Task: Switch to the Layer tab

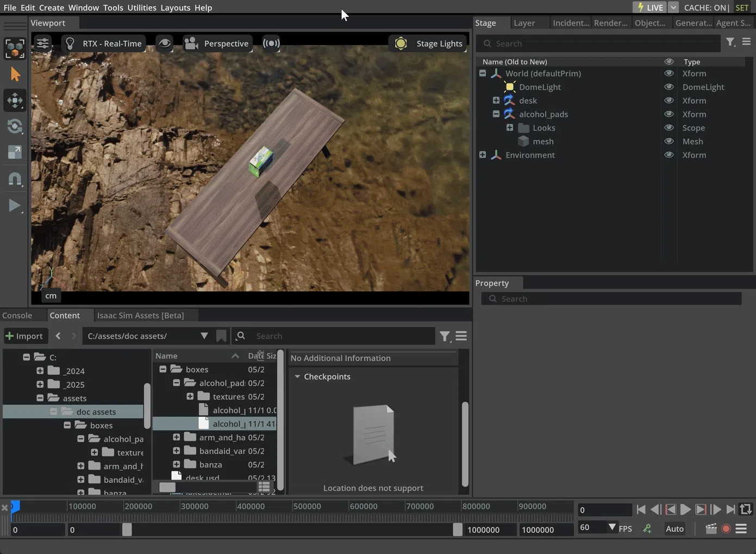Action: click(x=523, y=22)
